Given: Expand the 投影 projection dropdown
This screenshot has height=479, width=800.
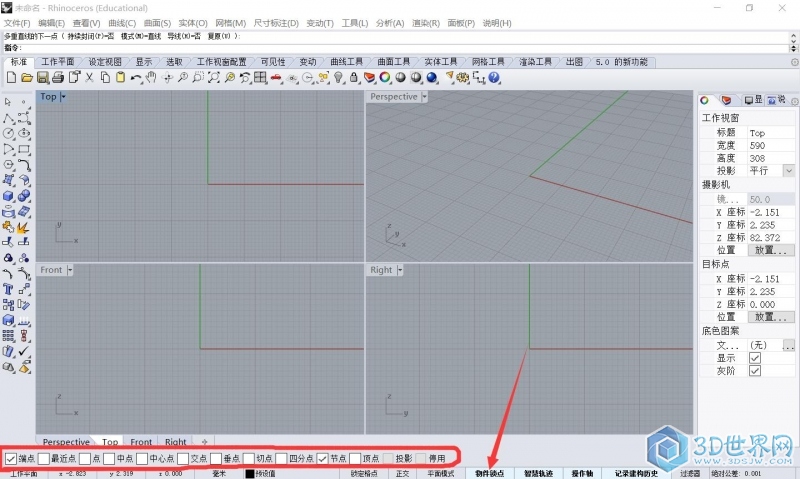Looking at the screenshot, I should 788,171.
